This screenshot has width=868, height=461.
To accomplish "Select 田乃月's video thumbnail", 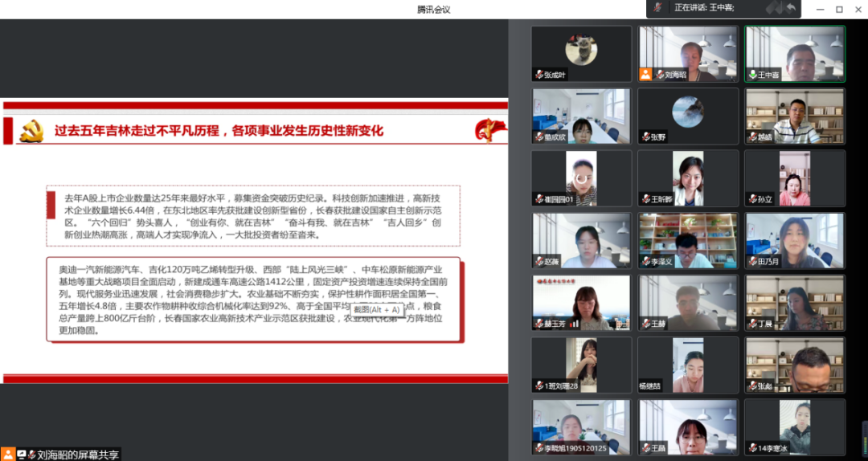I will click(x=794, y=240).
